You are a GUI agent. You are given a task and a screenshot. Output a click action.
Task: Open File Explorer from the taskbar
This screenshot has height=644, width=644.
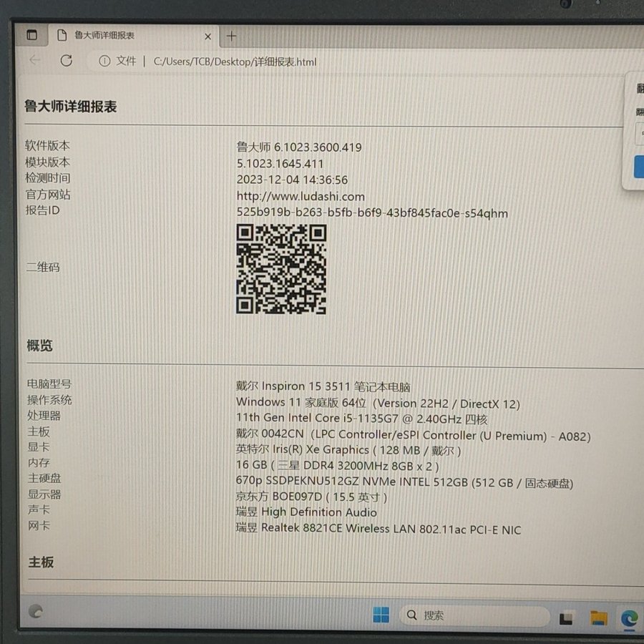pos(599,618)
